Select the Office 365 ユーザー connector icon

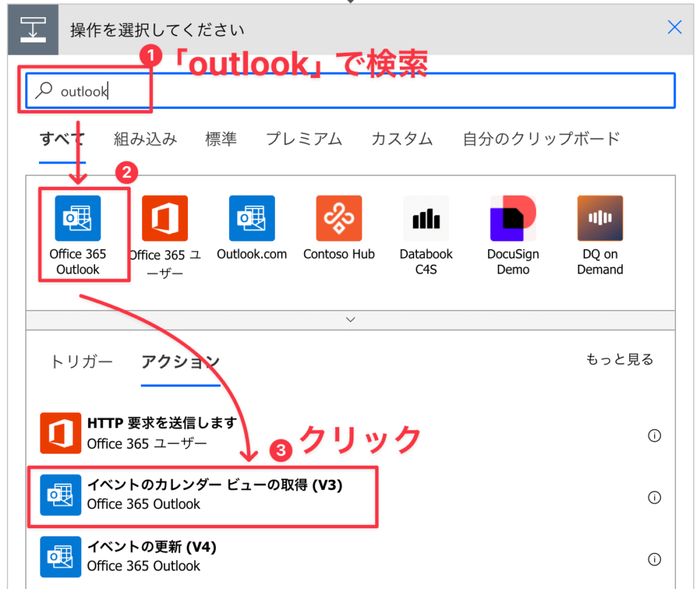click(x=165, y=218)
